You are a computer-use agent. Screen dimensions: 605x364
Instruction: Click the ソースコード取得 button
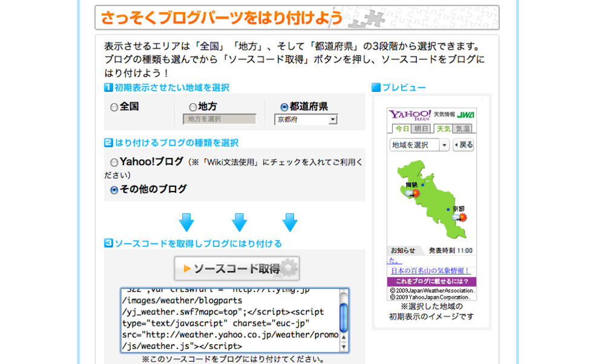[237, 268]
